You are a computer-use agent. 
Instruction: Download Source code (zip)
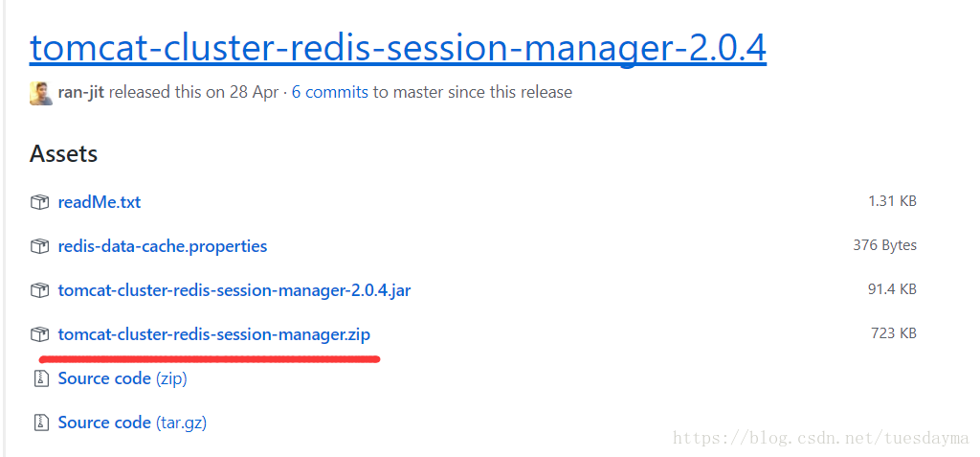[122, 378]
